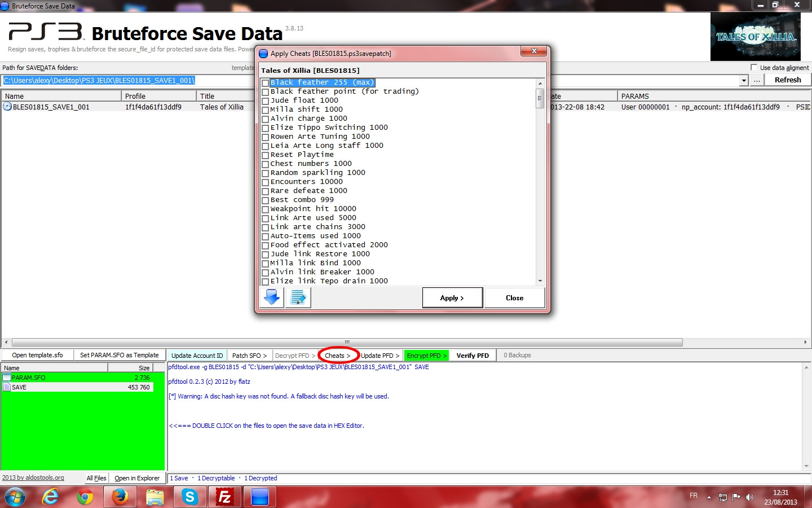The height and width of the screenshot is (508, 812).
Task: Open Google Chrome from the taskbar
Action: 85,497
